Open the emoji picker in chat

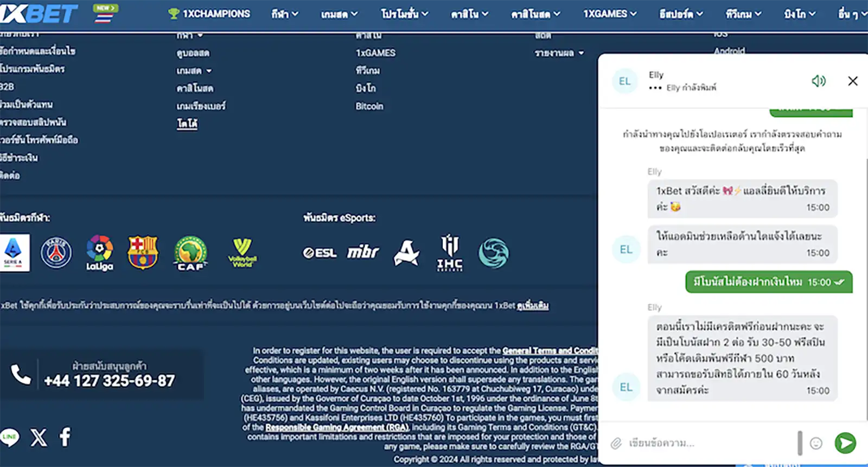pyautogui.click(x=816, y=443)
